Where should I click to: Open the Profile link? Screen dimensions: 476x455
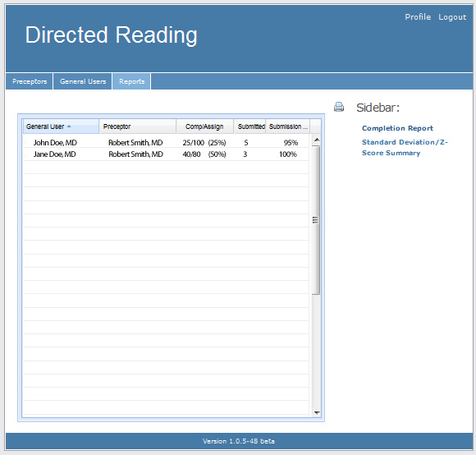(418, 17)
